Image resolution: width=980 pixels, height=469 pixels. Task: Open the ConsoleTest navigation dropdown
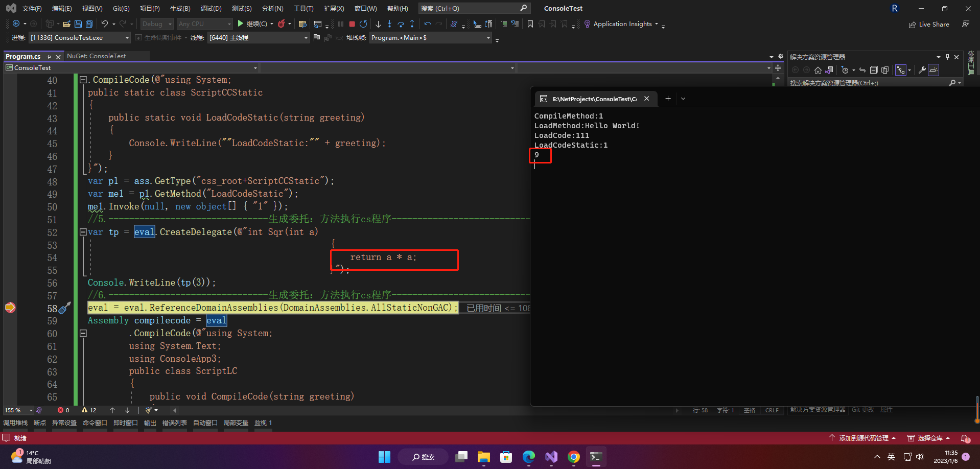(x=131, y=67)
